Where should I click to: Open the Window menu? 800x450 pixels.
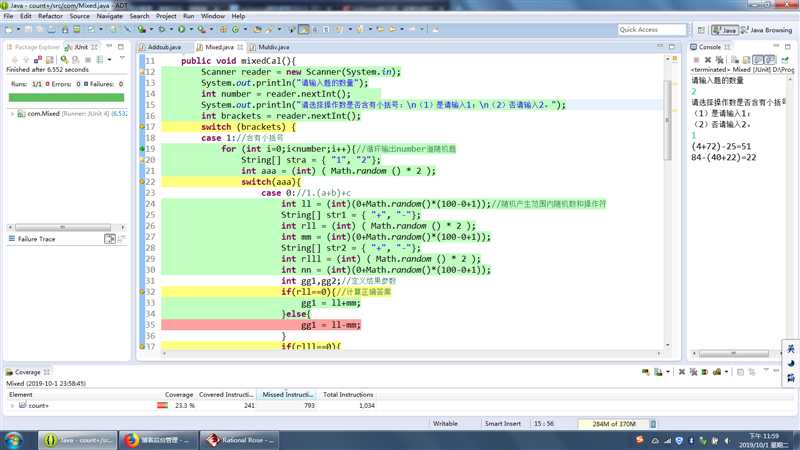click(x=213, y=16)
